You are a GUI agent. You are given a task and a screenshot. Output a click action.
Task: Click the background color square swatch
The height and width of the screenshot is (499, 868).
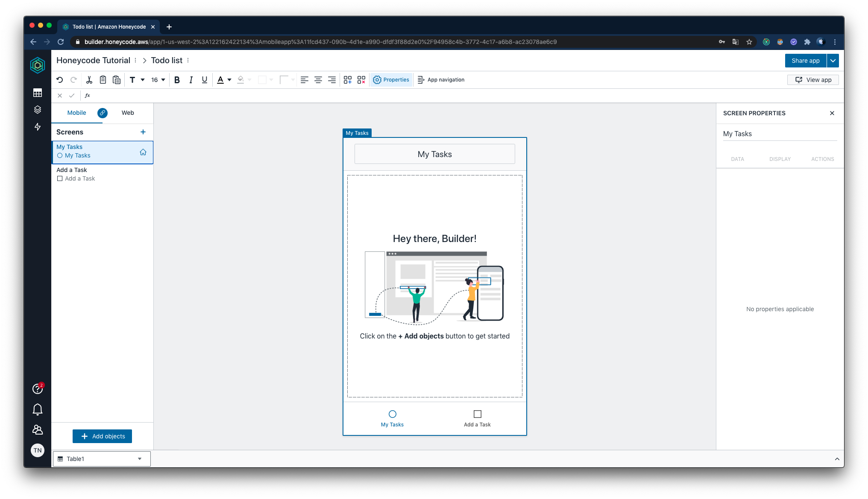point(262,80)
